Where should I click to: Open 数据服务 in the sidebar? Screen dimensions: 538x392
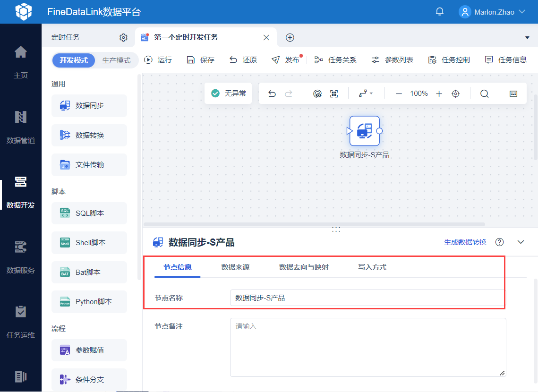click(x=21, y=257)
